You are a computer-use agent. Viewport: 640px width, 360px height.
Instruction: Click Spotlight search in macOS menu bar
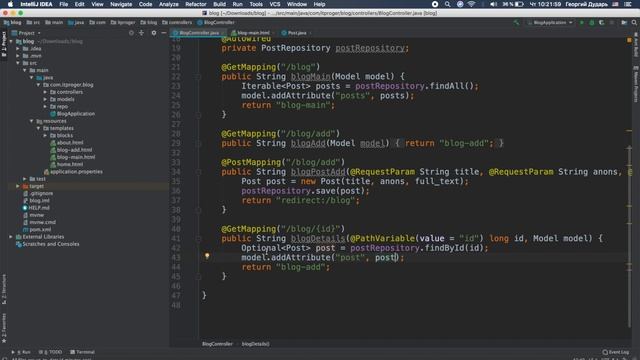pyautogui.click(x=447, y=4)
